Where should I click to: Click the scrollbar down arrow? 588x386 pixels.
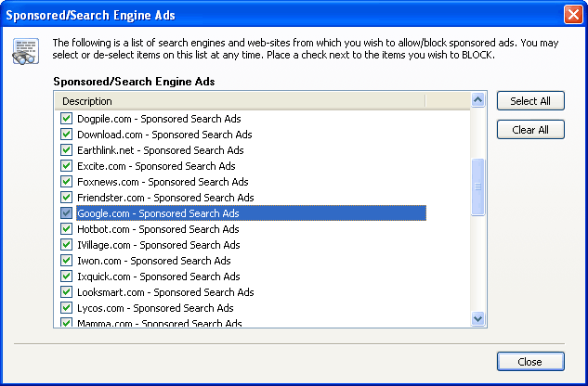click(x=477, y=318)
